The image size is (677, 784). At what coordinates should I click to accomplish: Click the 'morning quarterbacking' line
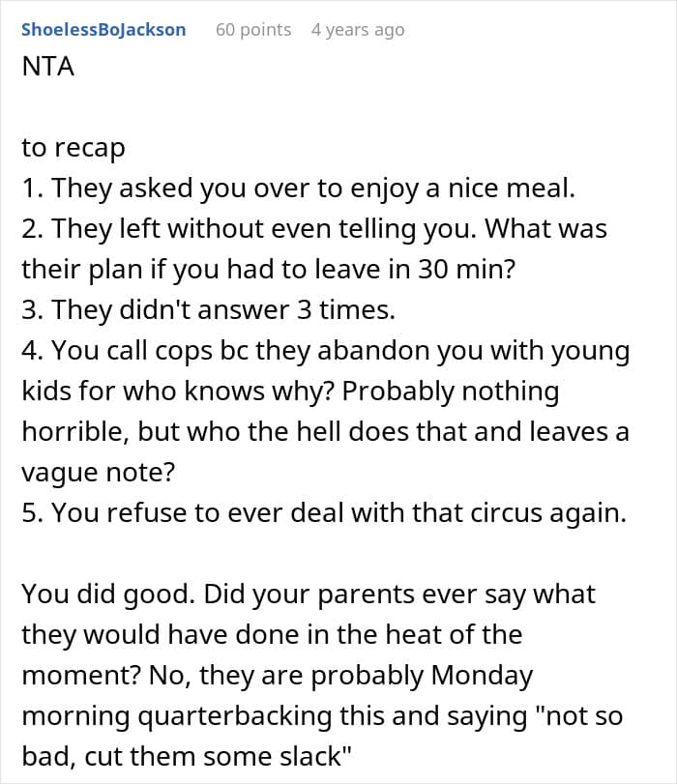322,716
